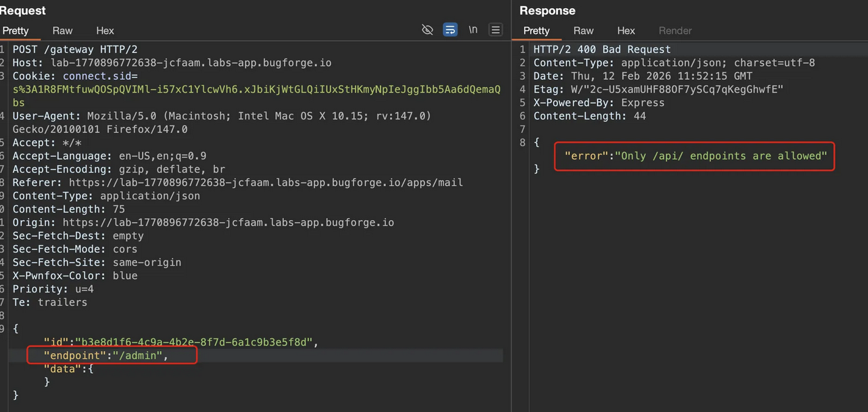The image size is (868, 412).
Task: Click the POST /gateway HTTP/2 request line
Action: click(x=75, y=50)
